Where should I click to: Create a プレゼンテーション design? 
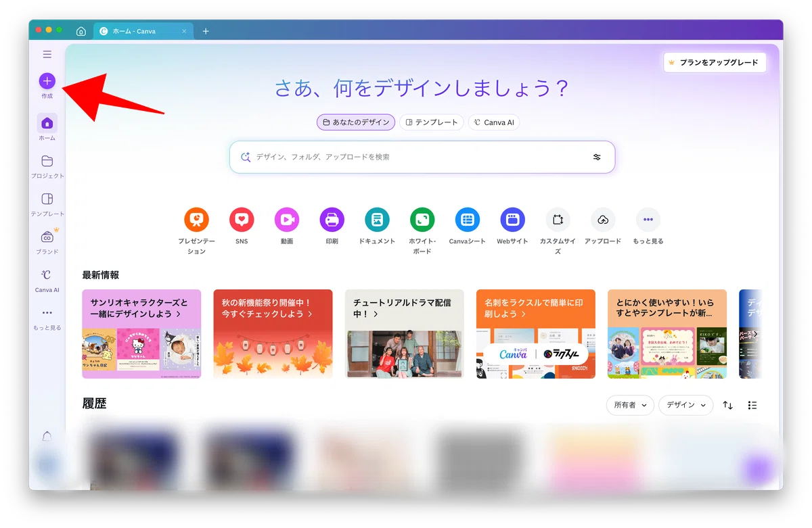(x=196, y=219)
